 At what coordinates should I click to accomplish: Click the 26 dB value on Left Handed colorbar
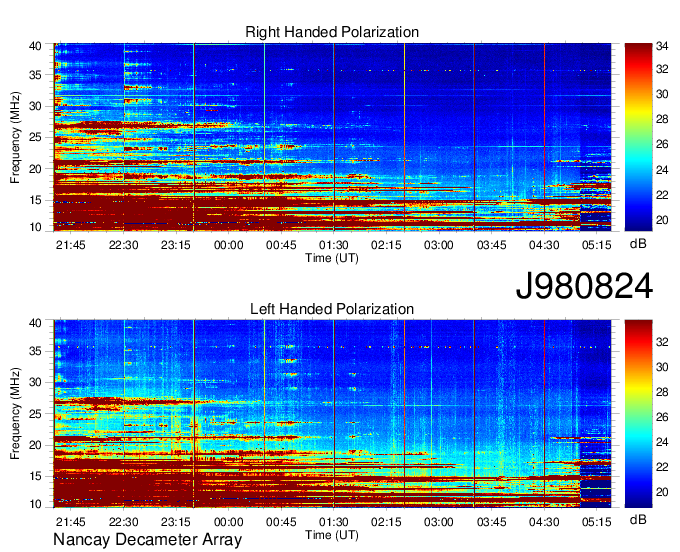662,417
